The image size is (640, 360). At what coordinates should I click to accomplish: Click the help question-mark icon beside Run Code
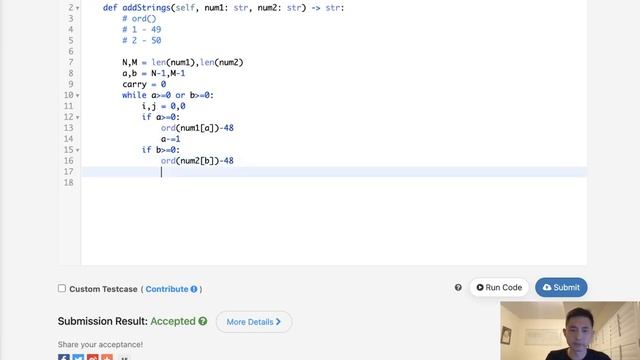[458, 287]
